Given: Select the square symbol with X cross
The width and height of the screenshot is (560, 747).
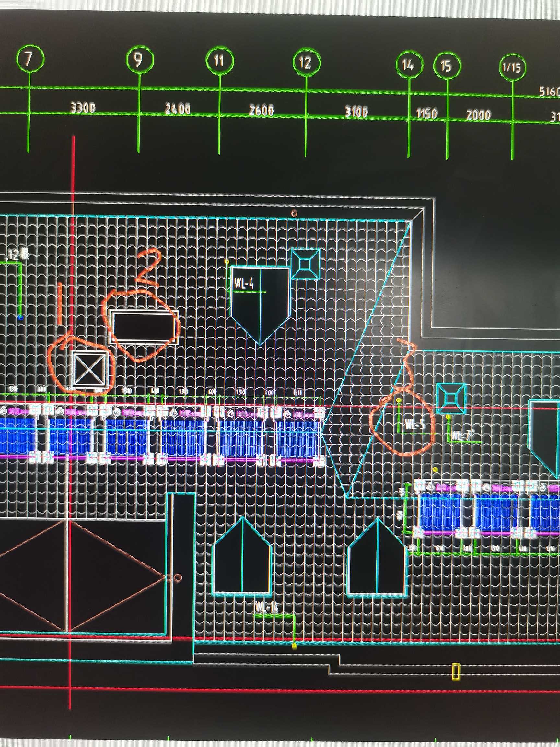Looking at the screenshot, I should [x=90, y=369].
